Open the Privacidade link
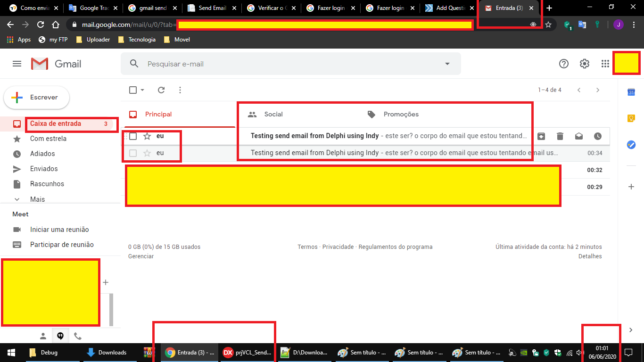 point(338,247)
